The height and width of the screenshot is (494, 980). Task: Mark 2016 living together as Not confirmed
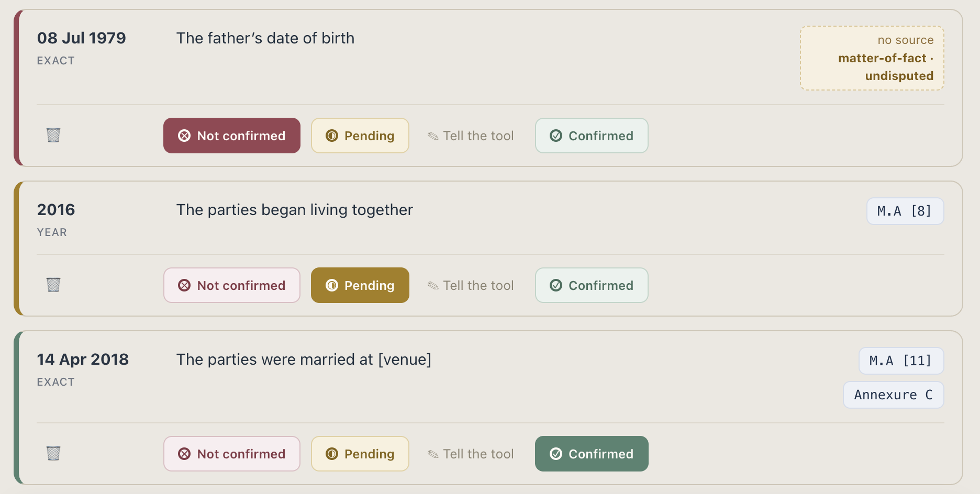coord(232,285)
